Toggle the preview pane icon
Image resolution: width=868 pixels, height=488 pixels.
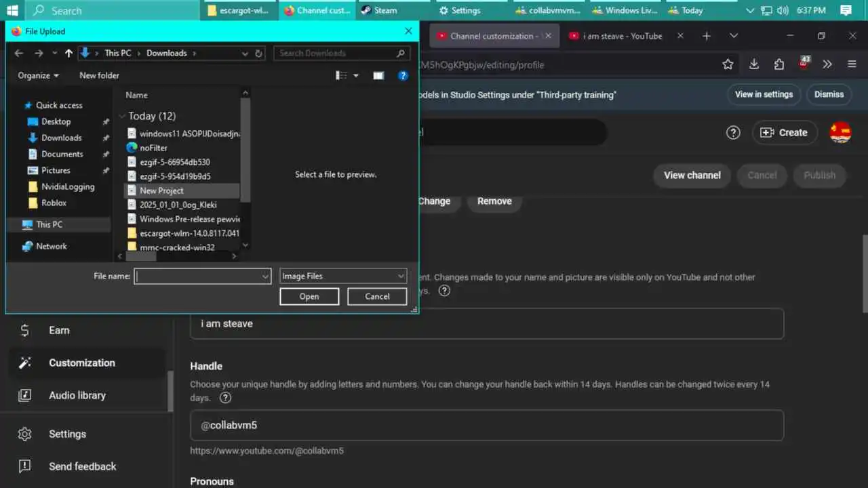point(378,75)
